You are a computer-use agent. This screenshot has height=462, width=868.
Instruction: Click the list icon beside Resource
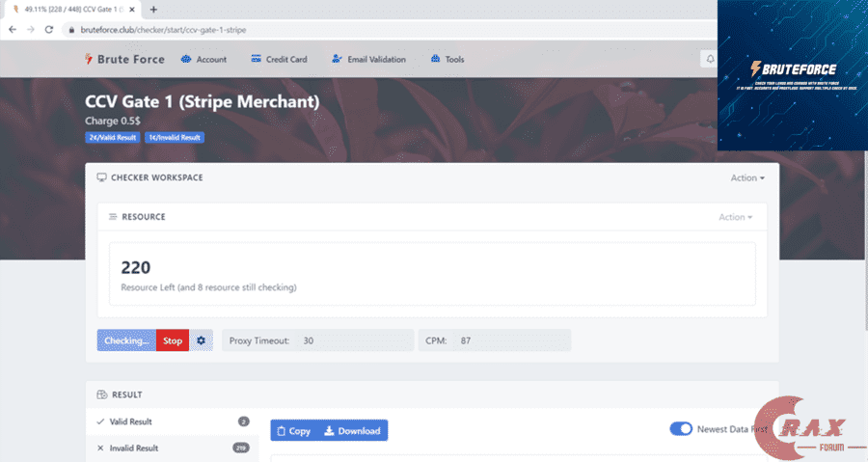(113, 217)
